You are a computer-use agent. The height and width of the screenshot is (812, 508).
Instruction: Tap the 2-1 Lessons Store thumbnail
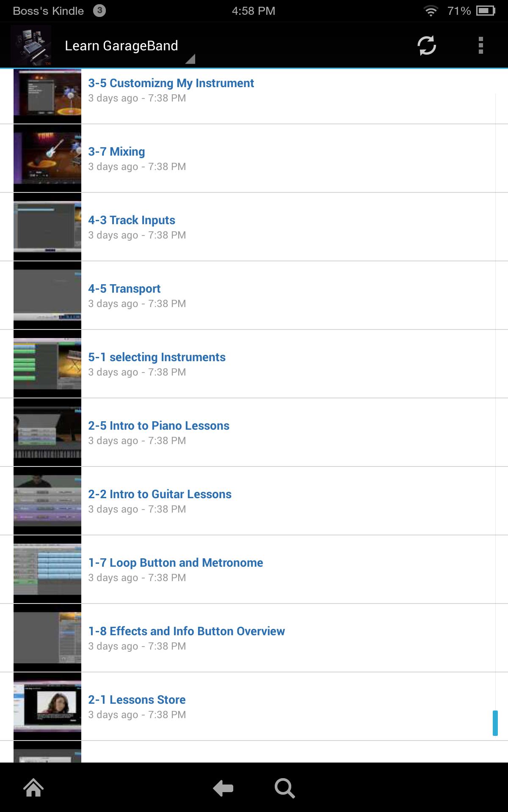coord(47,706)
